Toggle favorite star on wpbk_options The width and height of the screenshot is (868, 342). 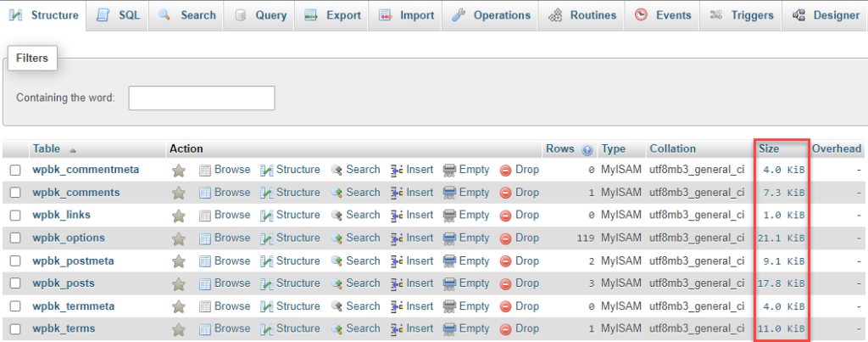click(178, 238)
